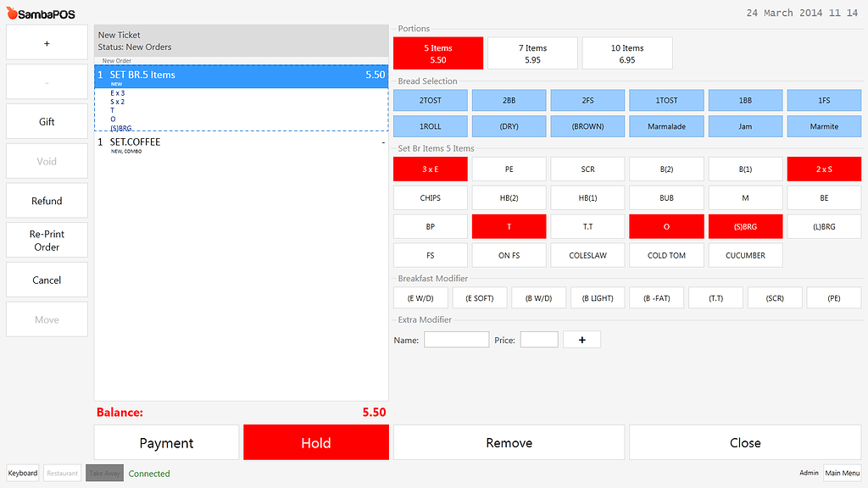Re-Print the order

[47, 240]
